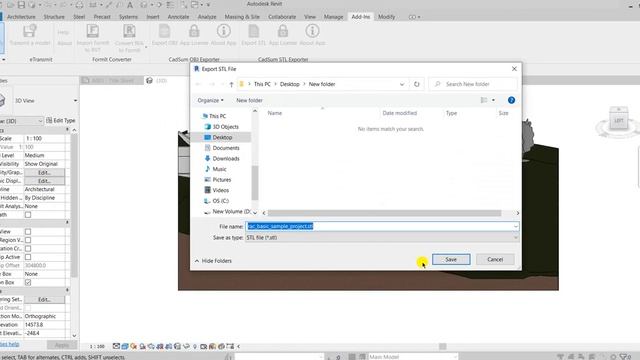Click the Save icon in quick access toolbar
Screen dimensions: 640x360
pyautogui.click(x=21, y=5)
